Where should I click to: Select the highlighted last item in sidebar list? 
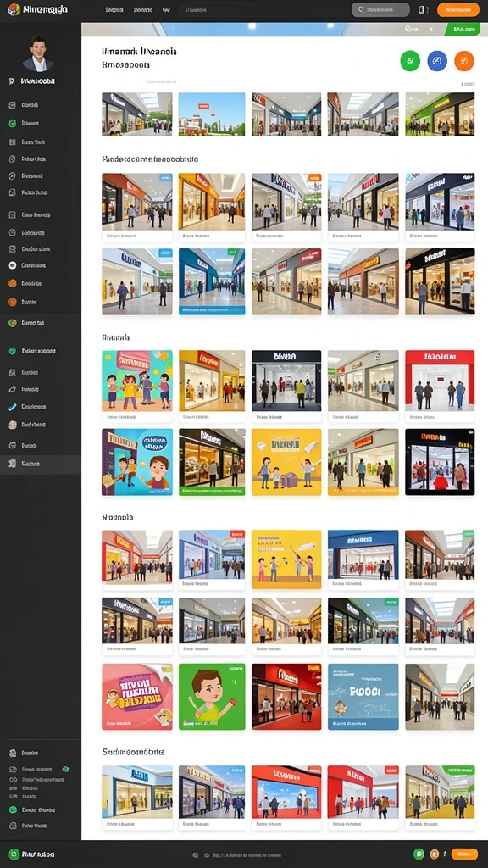[41, 464]
